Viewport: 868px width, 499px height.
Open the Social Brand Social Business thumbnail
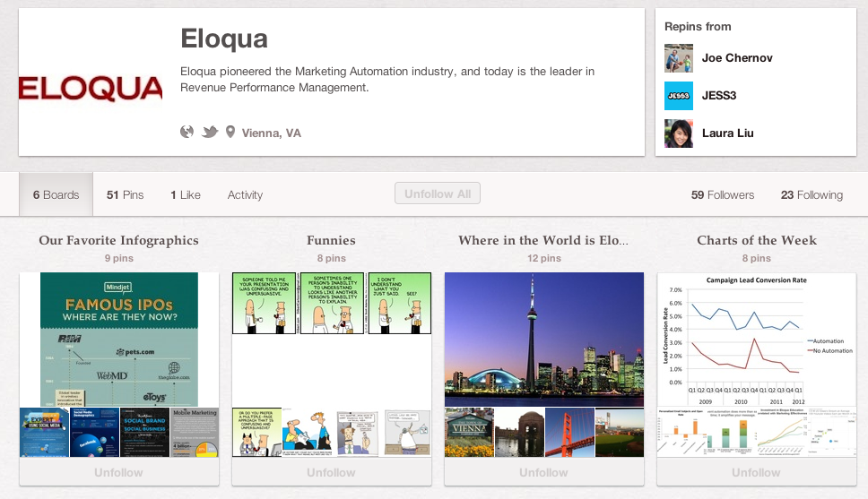point(144,433)
